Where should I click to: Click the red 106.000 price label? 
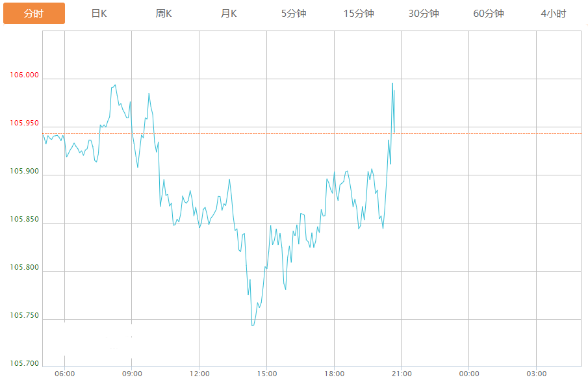pos(24,75)
